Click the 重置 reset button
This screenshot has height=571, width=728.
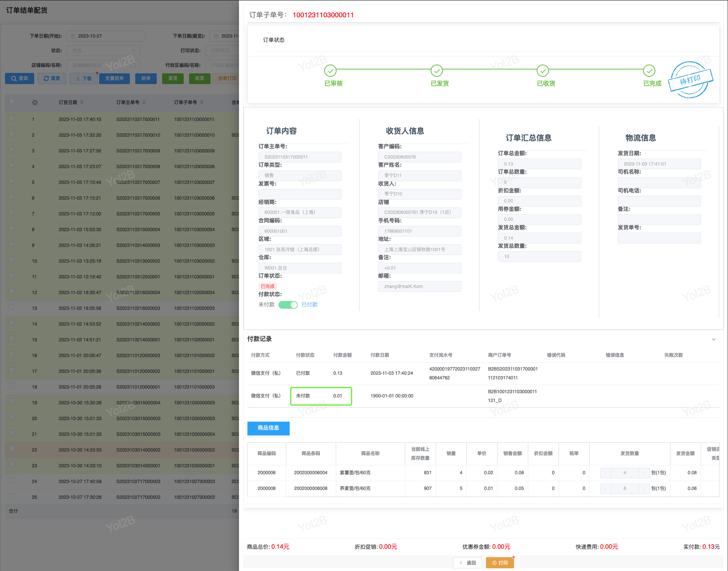tap(52, 78)
